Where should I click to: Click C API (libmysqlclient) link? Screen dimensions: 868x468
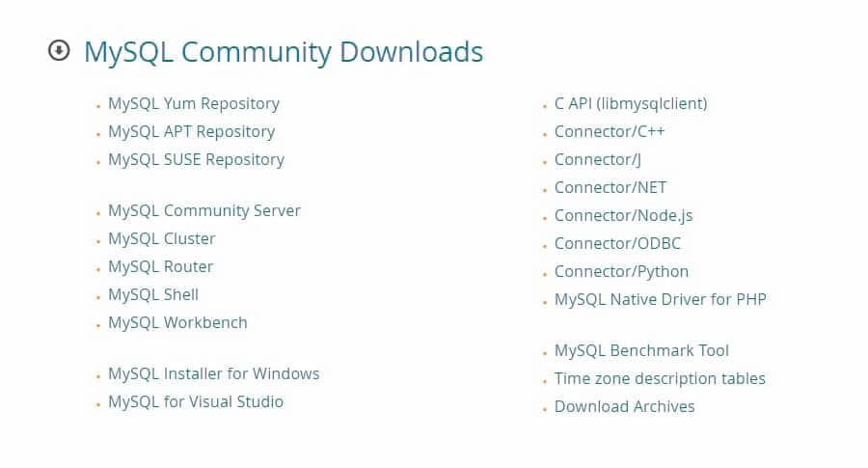pyautogui.click(x=630, y=103)
